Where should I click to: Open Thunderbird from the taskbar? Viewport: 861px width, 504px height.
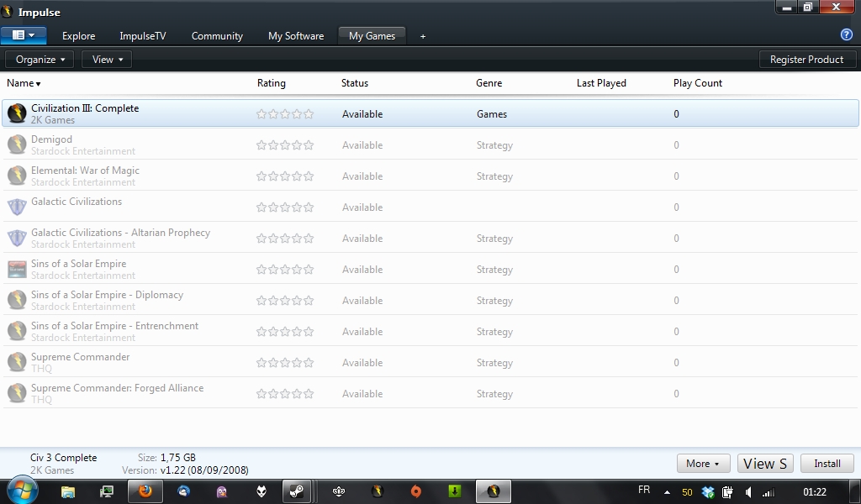point(183,491)
